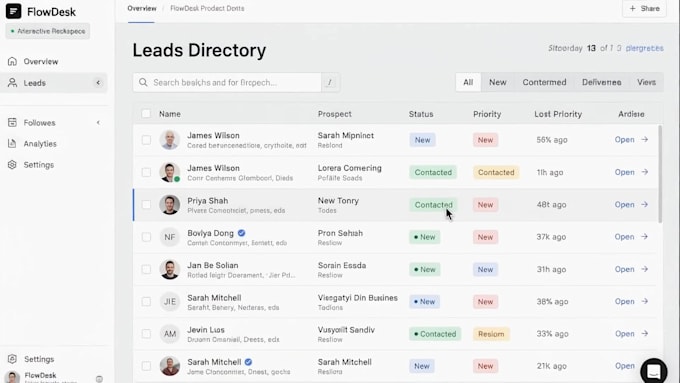
Task: Click the NF initials avatar
Action: 169,237
